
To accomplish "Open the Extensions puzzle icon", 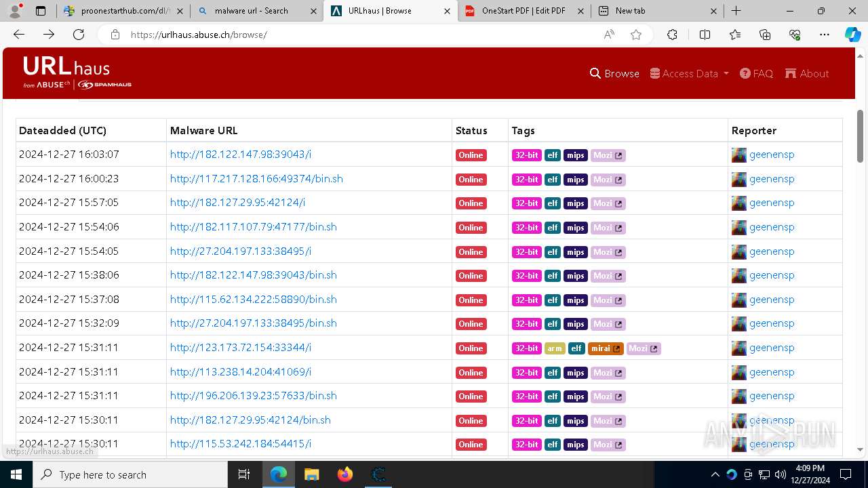I will click(672, 35).
